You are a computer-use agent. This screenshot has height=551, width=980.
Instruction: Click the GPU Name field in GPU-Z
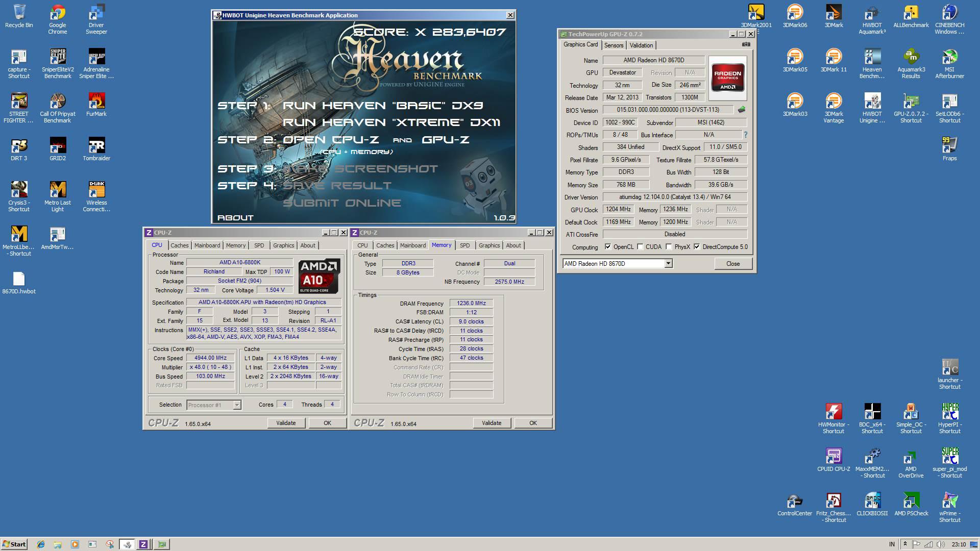[x=653, y=60]
